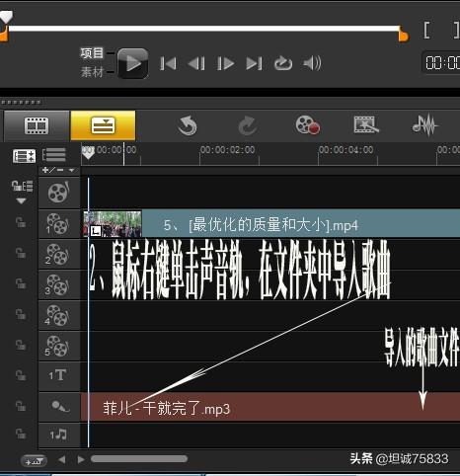Toggle the Repeat loop playback icon
This screenshot has height=476, width=460.
[283, 63]
